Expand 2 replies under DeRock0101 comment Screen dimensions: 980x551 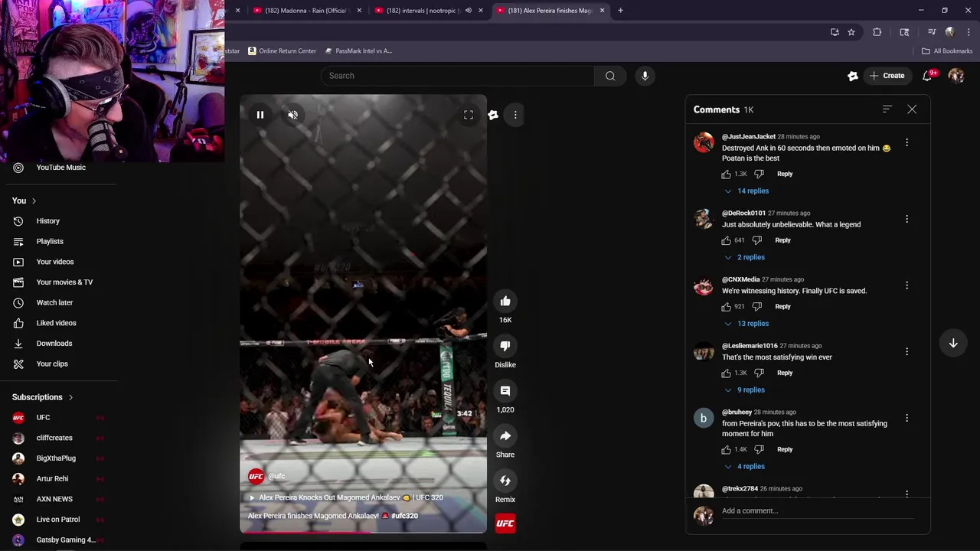744,258
